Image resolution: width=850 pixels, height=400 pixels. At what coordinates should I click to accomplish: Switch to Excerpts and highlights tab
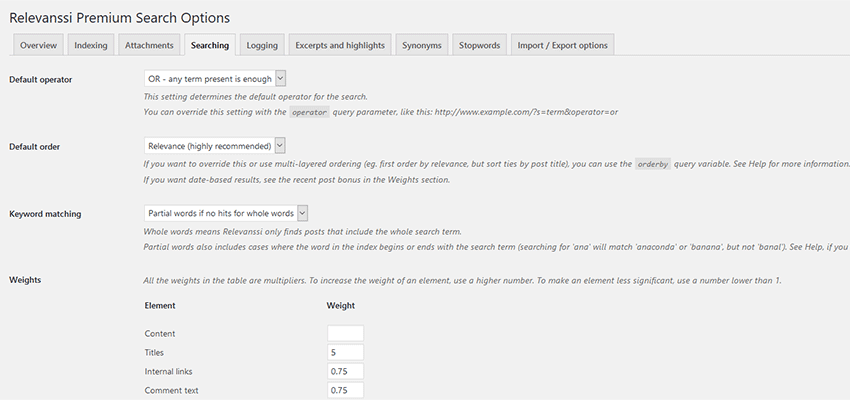point(340,45)
